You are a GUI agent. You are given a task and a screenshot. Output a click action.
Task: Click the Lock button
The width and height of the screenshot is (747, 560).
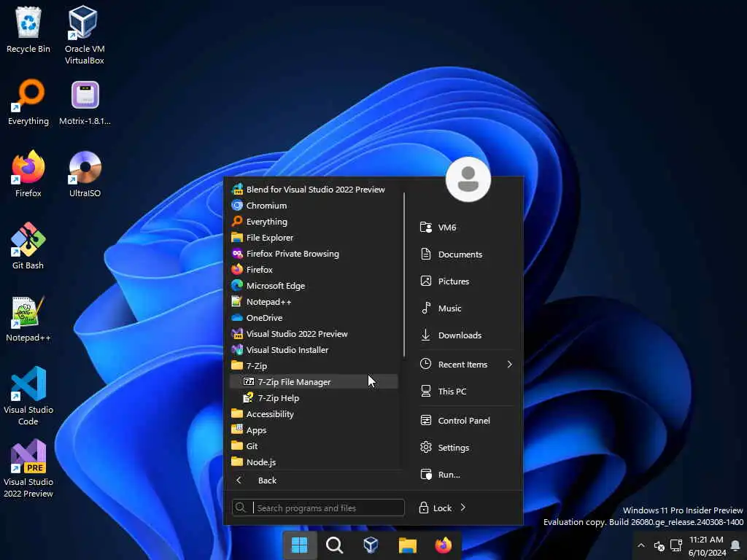(x=435, y=508)
